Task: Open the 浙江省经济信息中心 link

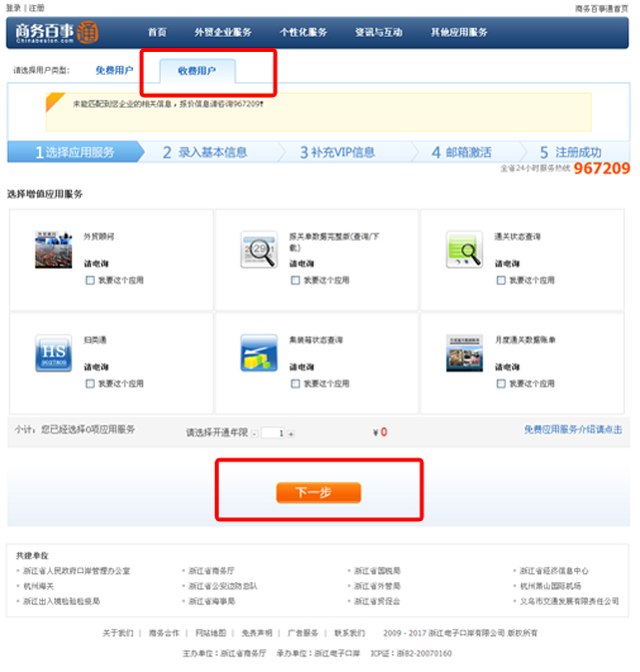Action: (x=554, y=571)
